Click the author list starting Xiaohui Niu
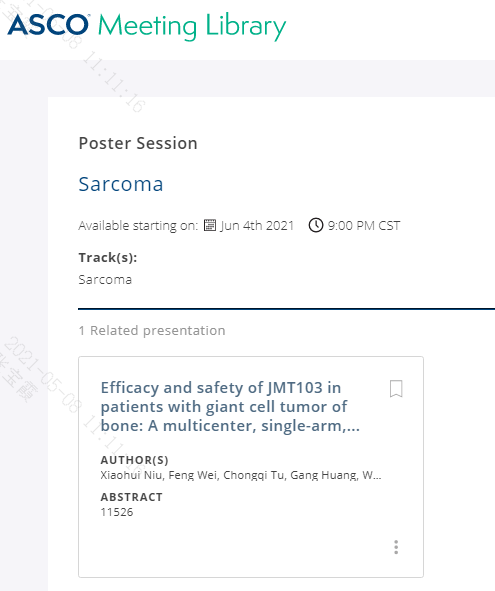The width and height of the screenshot is (495, 591). (241, 475)
